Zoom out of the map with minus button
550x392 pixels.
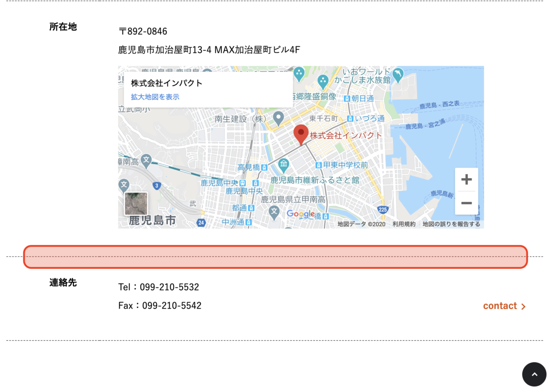[466, 203]
